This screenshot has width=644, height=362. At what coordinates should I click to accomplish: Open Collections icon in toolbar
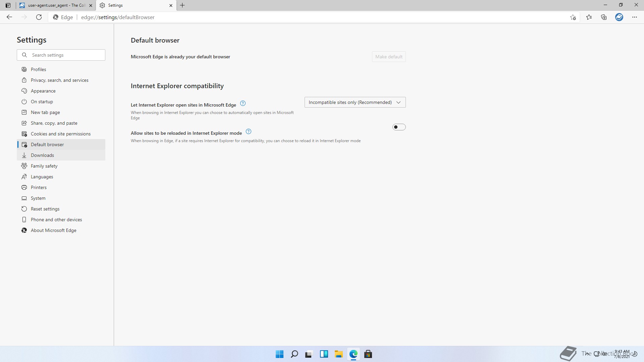[x=604, y=17]
